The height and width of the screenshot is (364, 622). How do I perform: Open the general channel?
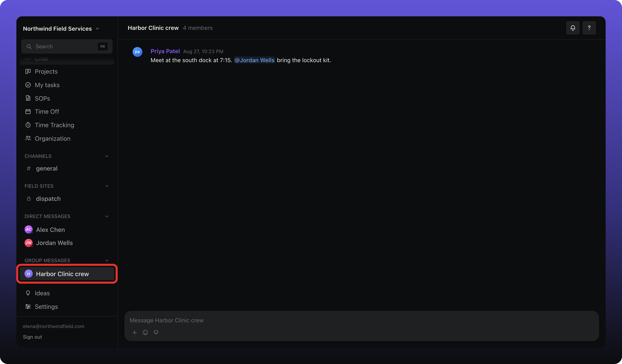(67, 168)
